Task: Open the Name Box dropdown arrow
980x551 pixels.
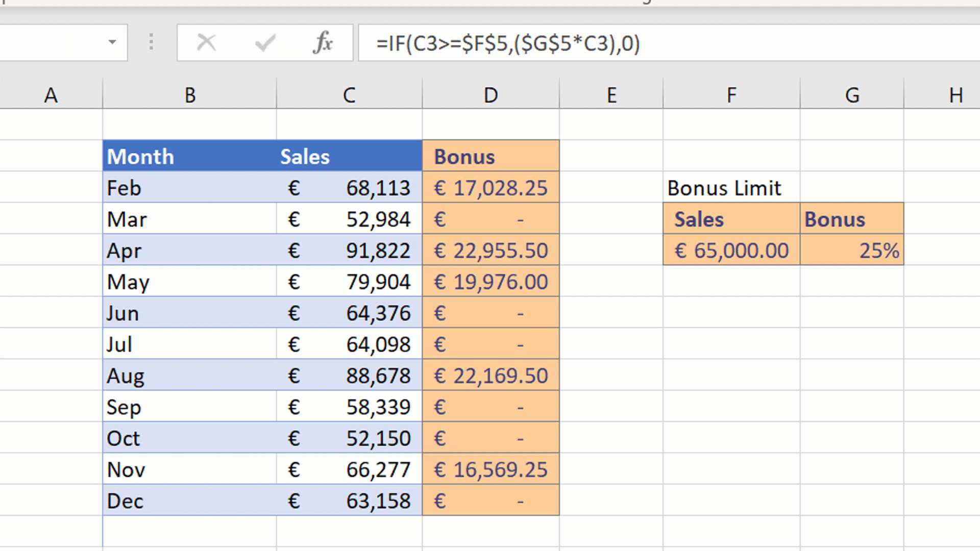Action: click(113, 43)
